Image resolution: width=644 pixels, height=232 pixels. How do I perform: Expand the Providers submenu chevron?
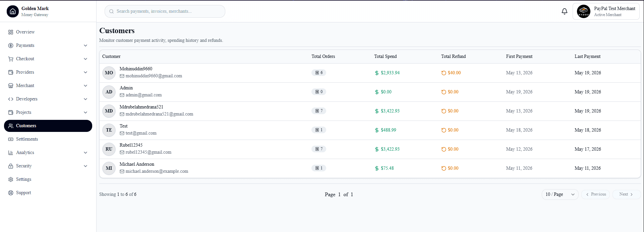(x=85, y=72)
